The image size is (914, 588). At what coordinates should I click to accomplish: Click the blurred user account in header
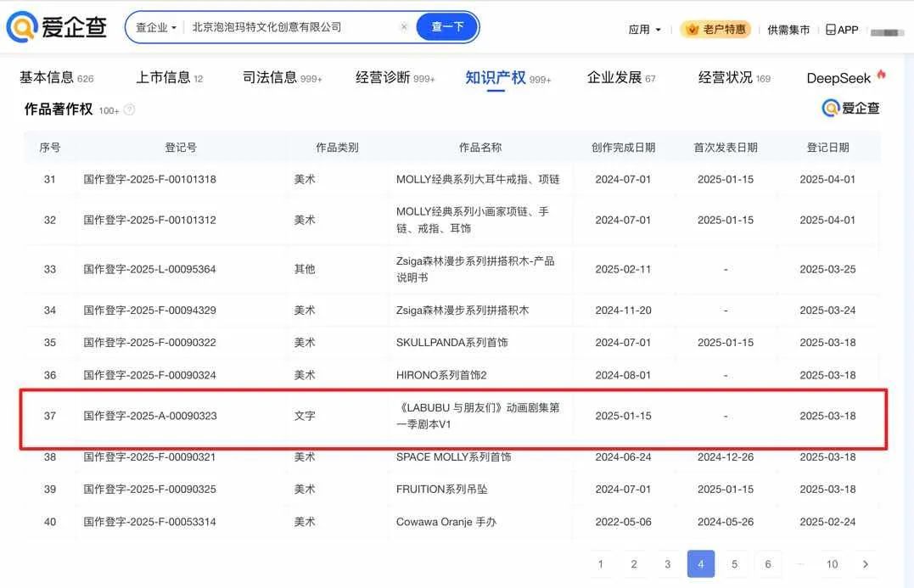coord(887,31)
